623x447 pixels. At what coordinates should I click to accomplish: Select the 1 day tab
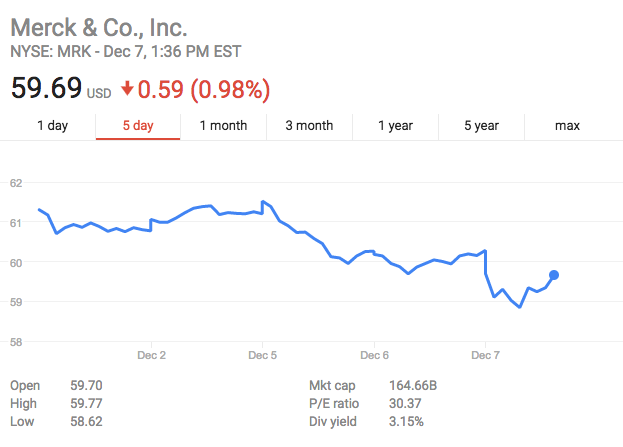pos(52,126)
